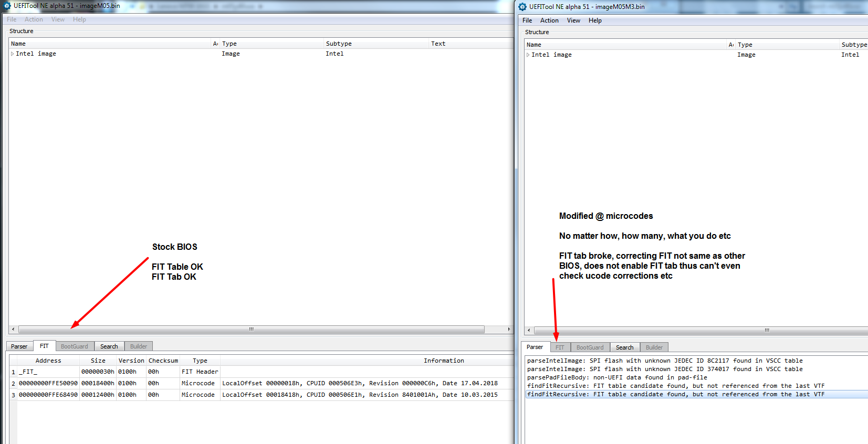Click horizontal scrollbar thumb in imageM05M3.bin structure

(701, 331)
